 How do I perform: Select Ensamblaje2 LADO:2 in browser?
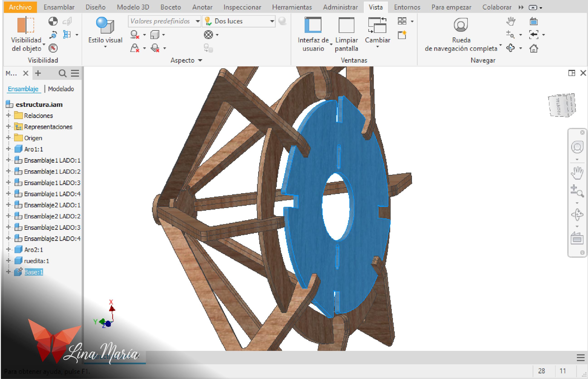52,216
